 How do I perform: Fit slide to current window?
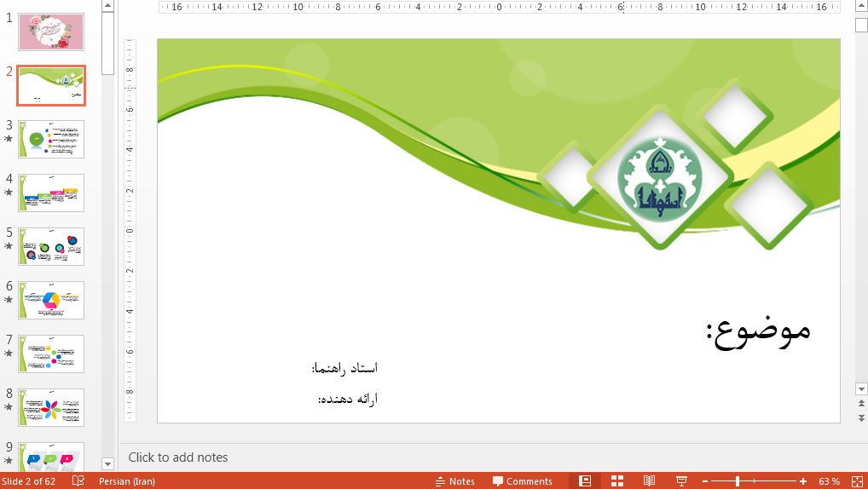856,481
